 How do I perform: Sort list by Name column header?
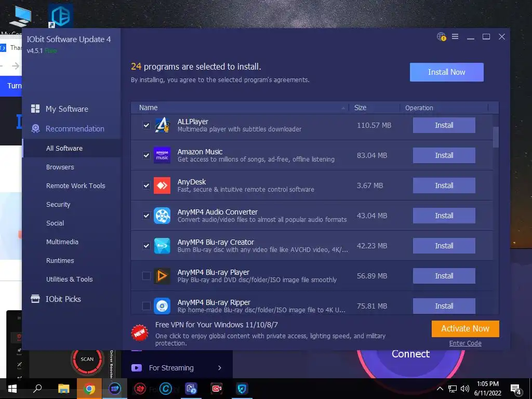pyautogui.click(x=240, y=108)
